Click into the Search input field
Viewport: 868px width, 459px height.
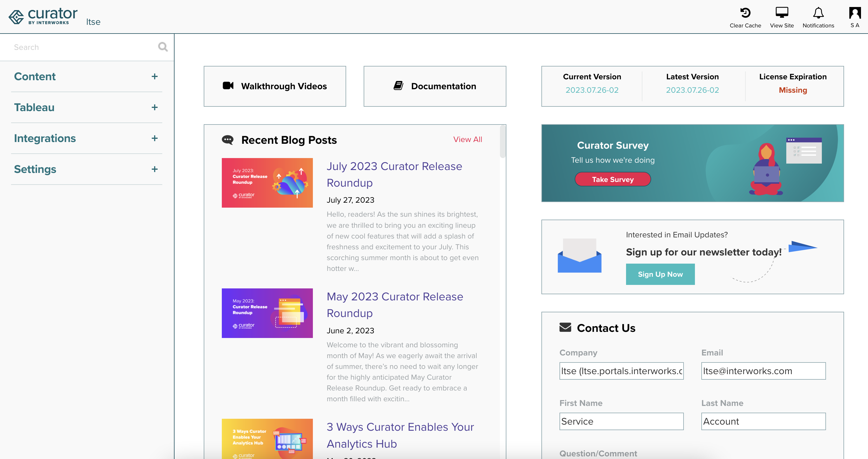coord(89,47)
